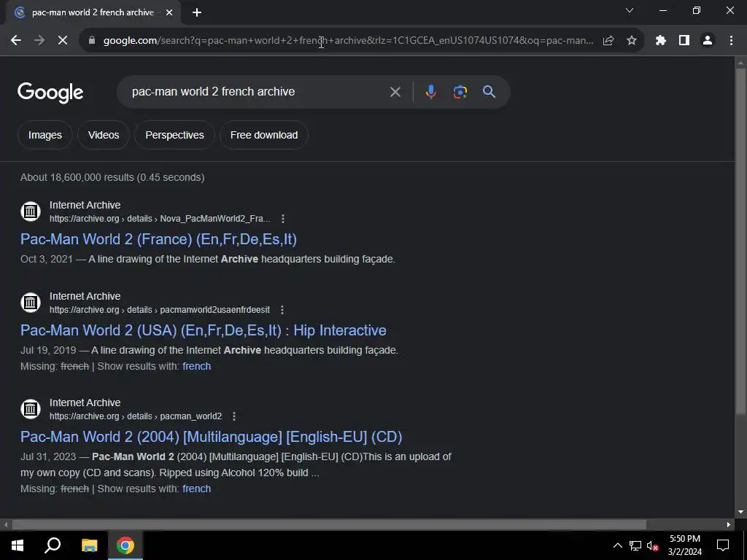Open the clock showing 5:50 PM

684,545
